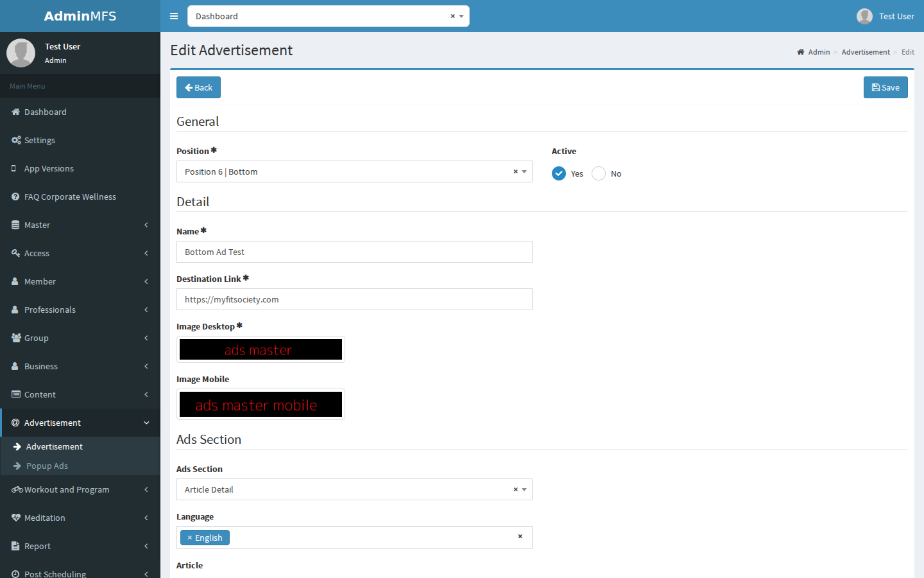Viewport: 924px width, 578px height.
Task: Remove the English language tag
Action: coord(189,538)
